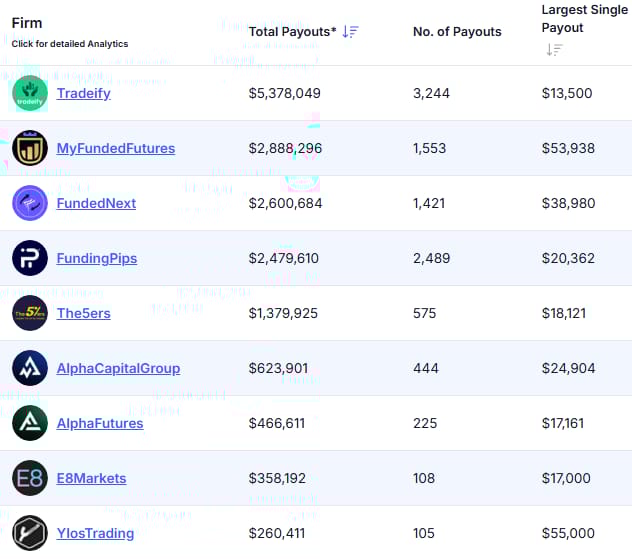
Task: Open the MyFundedFutures analytics link
Action: (115, 148)
